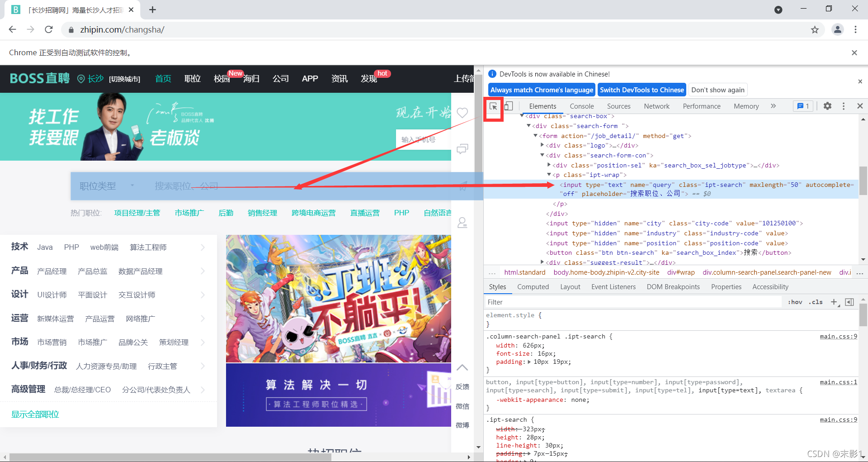Open main.css:9 link for .column-search-panel rule
This screenshot has height=462, width=868.
[x=839, y=337]
